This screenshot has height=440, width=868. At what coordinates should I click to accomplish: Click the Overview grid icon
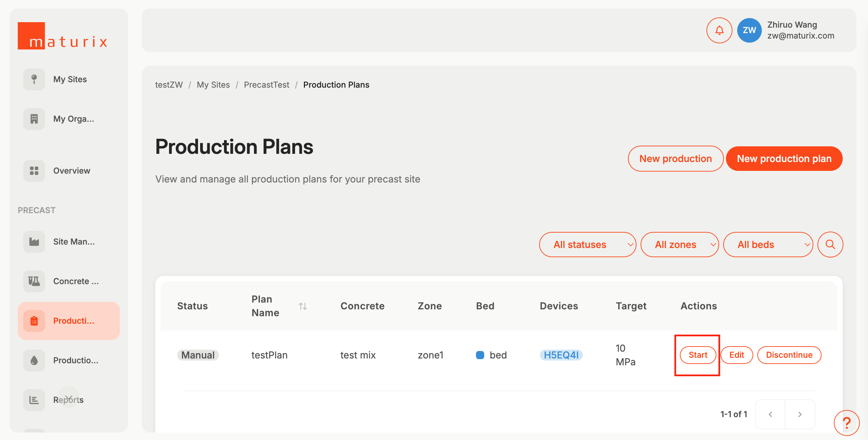(34, 171)
